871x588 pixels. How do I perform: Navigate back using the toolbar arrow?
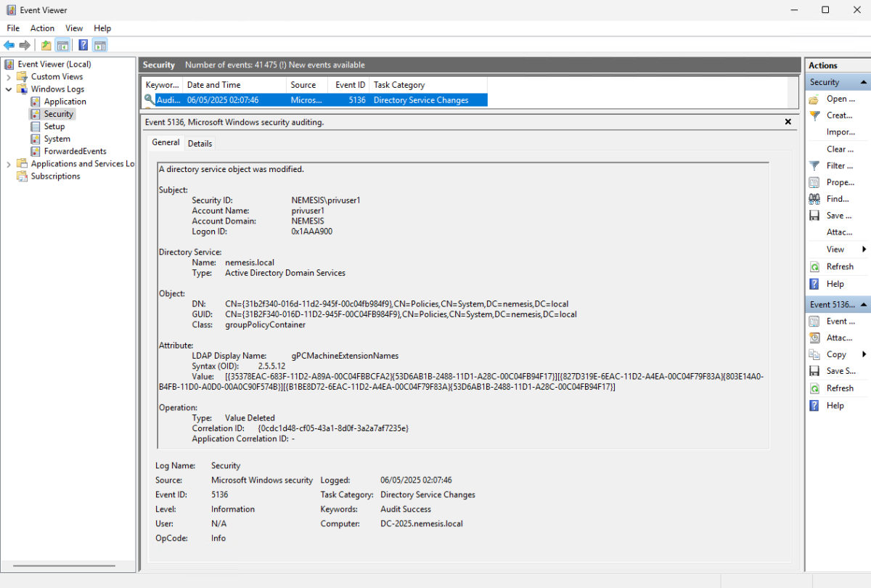[x=9, y=44]
